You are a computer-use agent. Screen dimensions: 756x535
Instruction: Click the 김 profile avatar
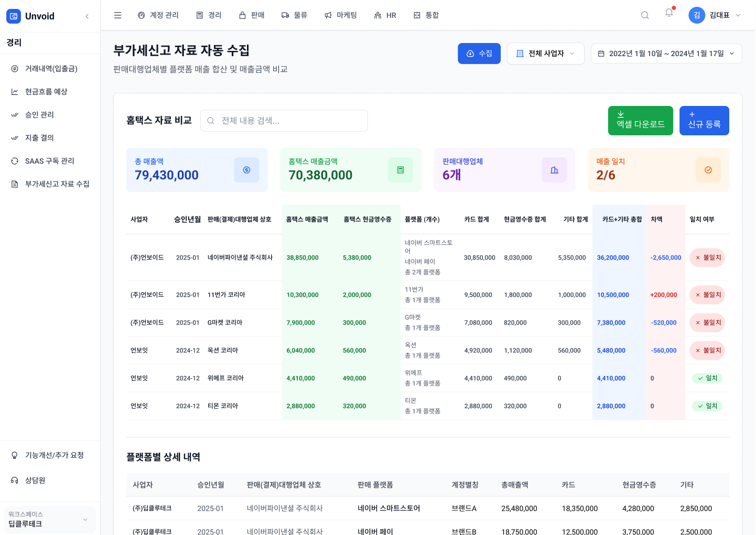point(697,15)
